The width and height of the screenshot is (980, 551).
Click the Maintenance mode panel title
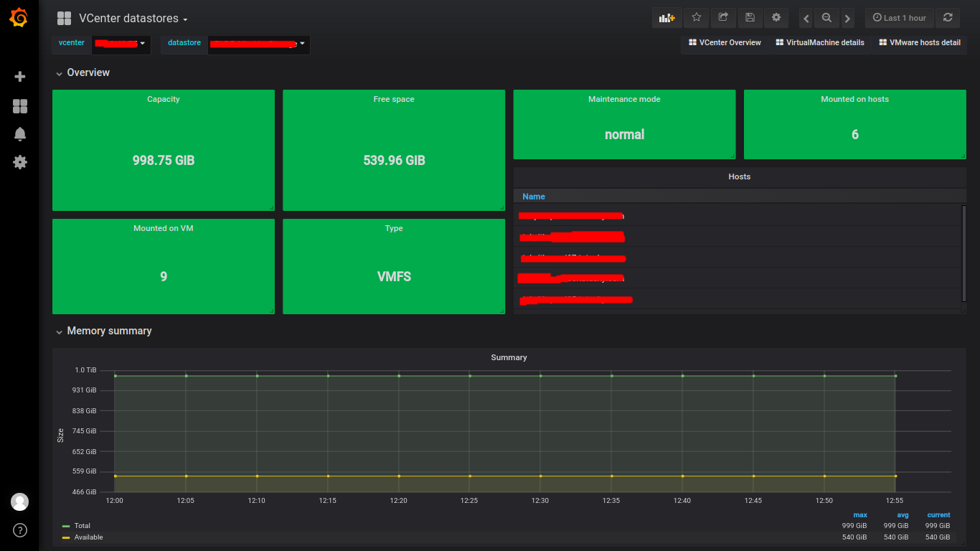click(624, 99)
